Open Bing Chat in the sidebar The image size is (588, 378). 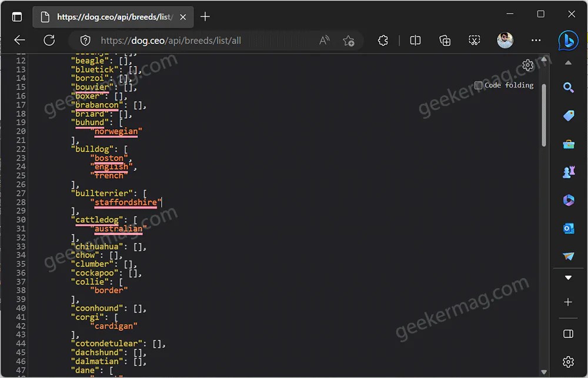(567, 40)
